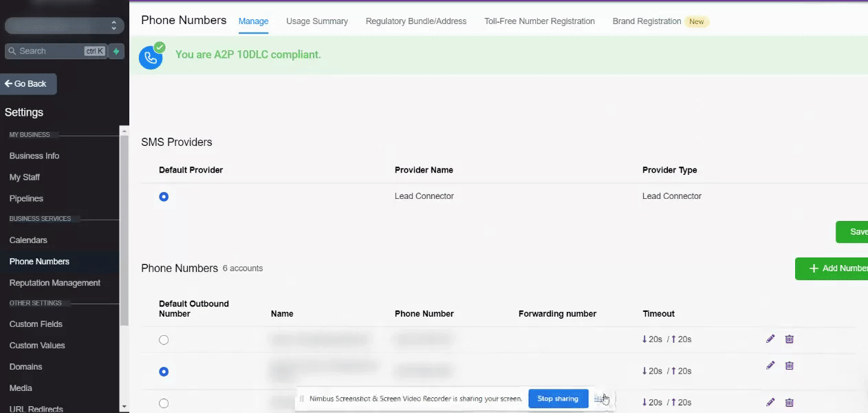The height and width of the screenshot is (413, 868).
Task: Click the trash delete icon in first phone row
Action: coord(790,339)
